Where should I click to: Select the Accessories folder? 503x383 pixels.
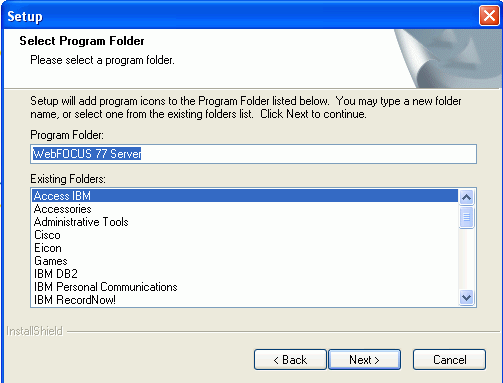point(245,209)
